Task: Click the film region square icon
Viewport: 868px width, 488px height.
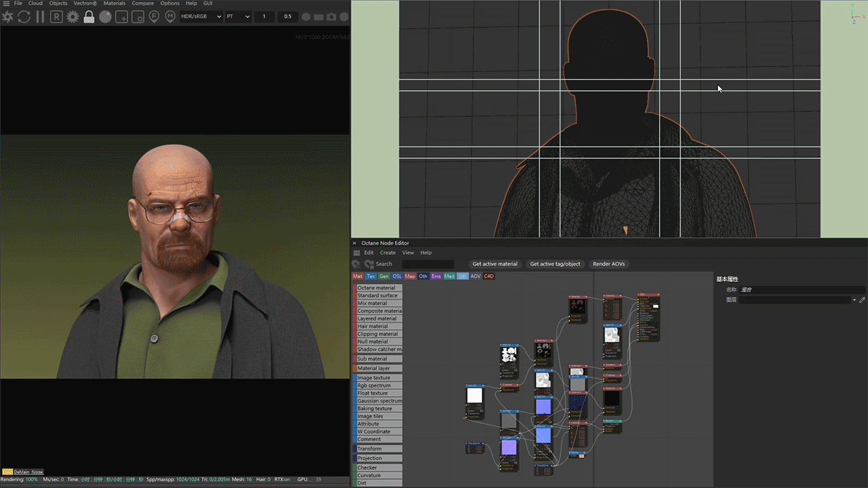Action: [x=138, y=16]
